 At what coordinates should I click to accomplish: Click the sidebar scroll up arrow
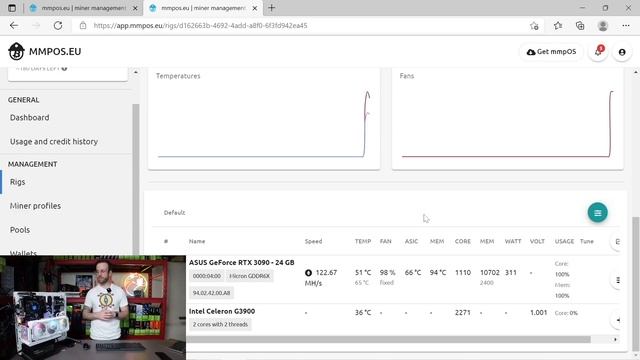click(x=136, y=72)
